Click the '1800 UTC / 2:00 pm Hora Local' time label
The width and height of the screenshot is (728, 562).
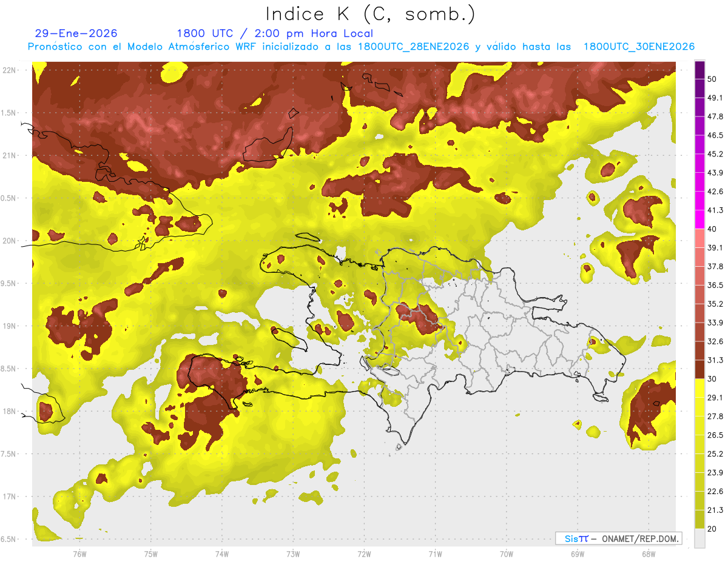click(x=275, y=33)
